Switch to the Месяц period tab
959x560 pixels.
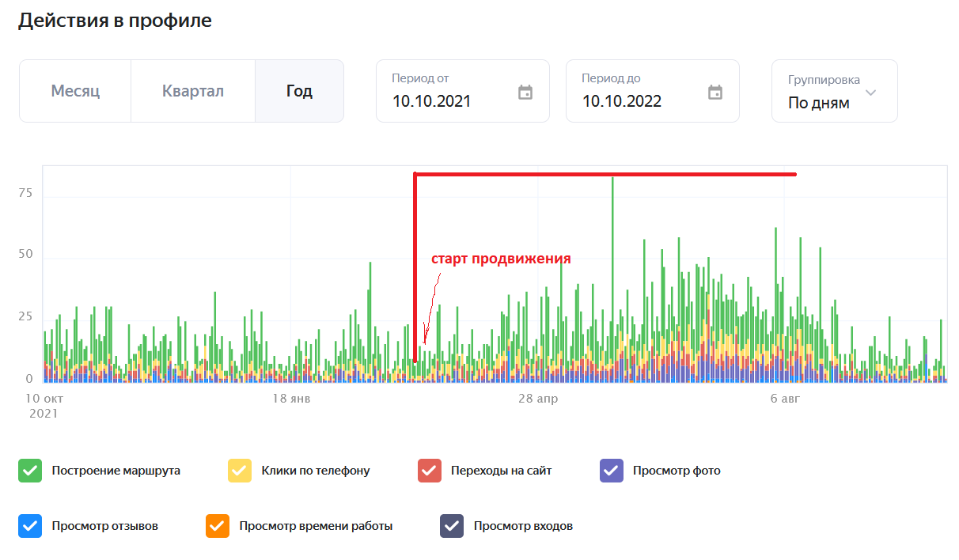pos(75,91)
